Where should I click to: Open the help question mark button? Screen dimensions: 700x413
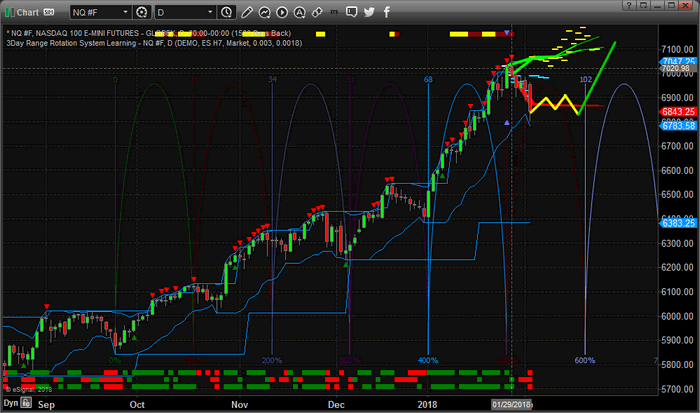629,5
